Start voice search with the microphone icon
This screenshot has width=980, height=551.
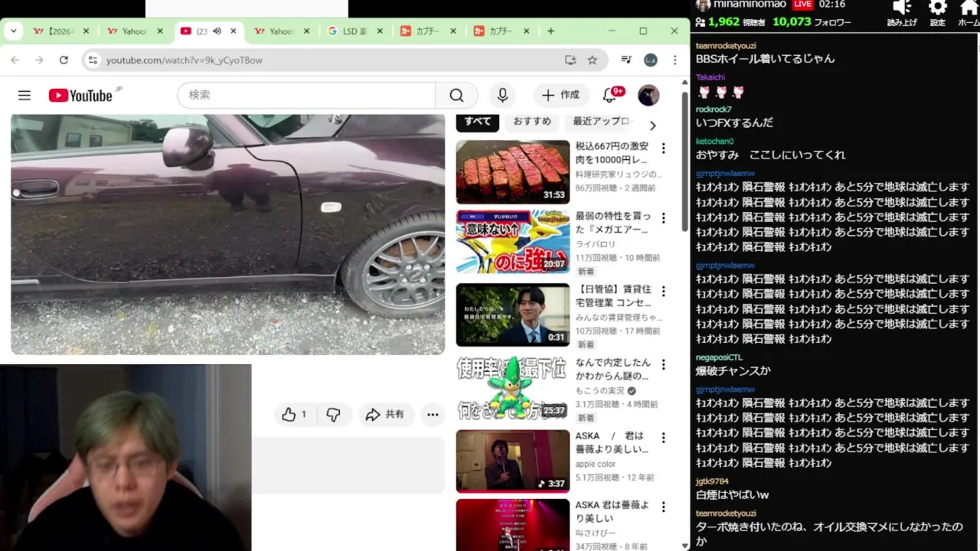(x=502, y=95)
